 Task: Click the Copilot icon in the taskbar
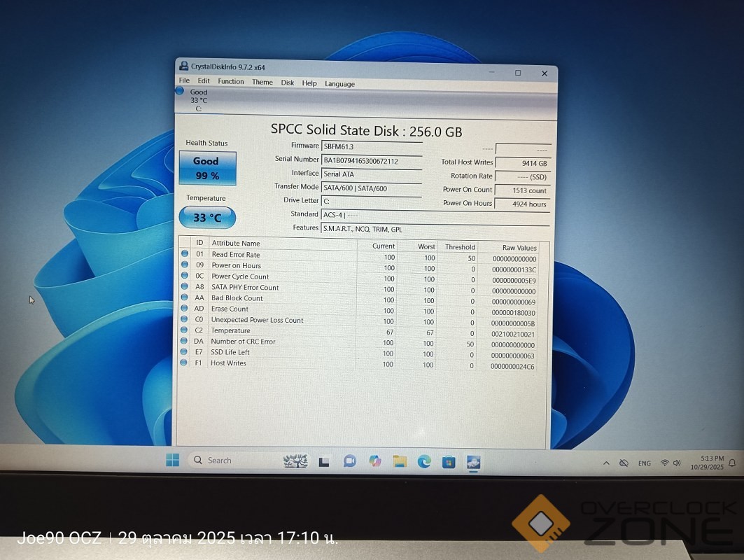(375, 461)
